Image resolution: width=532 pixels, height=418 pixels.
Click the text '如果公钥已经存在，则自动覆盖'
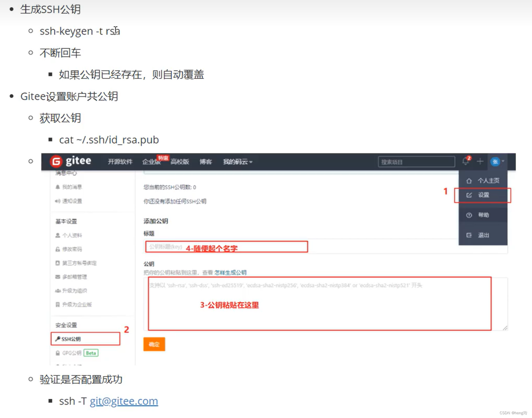(131, 75)
